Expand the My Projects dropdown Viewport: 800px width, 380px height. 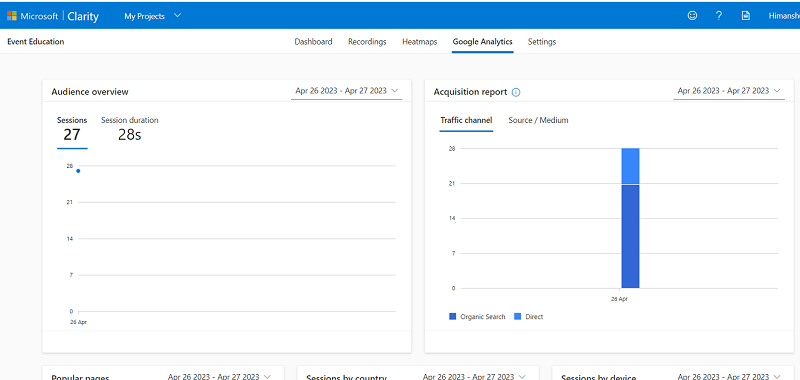pyautogui.click(x=153, y=16)
